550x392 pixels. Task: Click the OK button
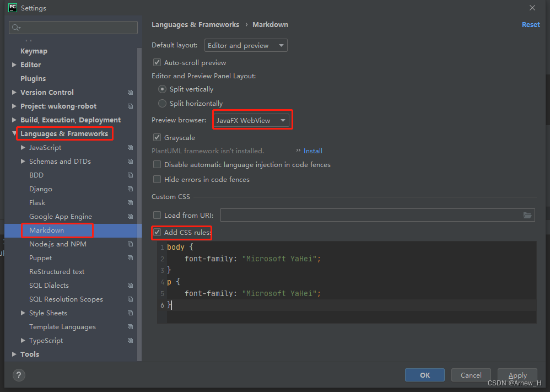click(424, 375)
